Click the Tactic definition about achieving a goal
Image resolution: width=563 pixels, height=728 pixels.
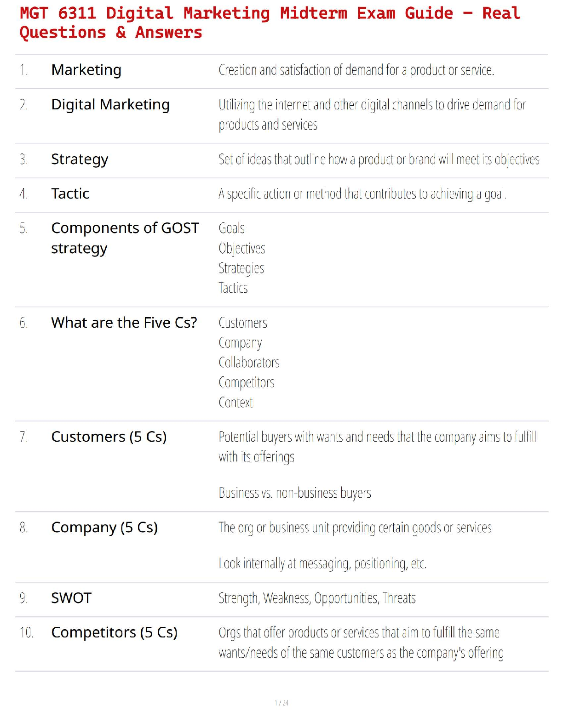pos(362,194)
